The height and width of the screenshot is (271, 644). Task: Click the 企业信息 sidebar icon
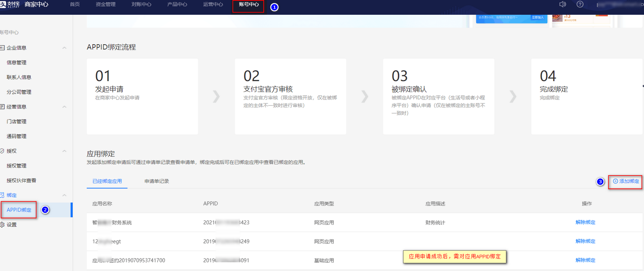click(2, 48)
